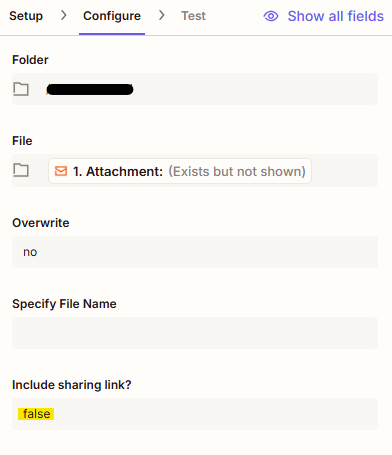Click the folder icon in the File field
The width and height of the screenshot is (392, 455).
pyautogui.click(x=21, y=170)
